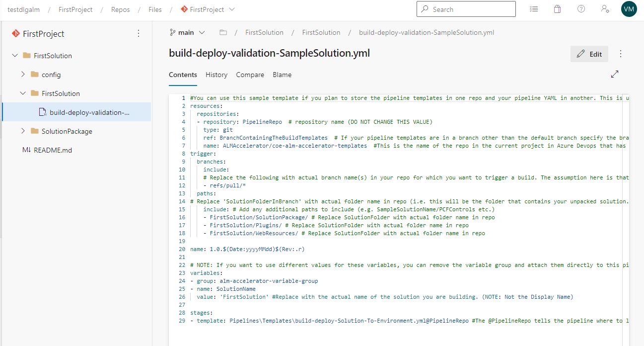Open the Repos breadcrumb link
The height and width of the screenshot is (346, 644).
120,9
